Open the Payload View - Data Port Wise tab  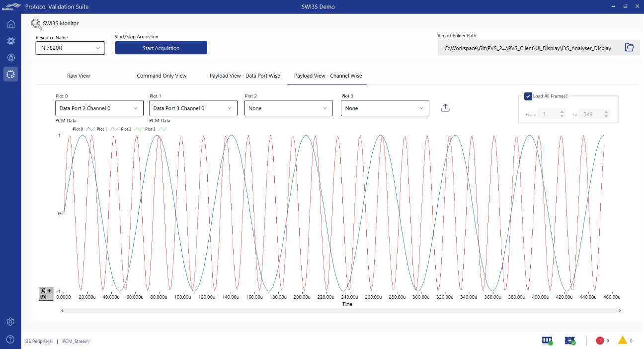[244, 76]
